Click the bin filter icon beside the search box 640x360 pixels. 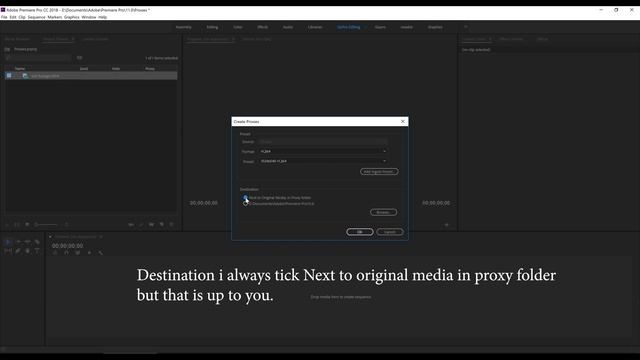coord(80,58)
